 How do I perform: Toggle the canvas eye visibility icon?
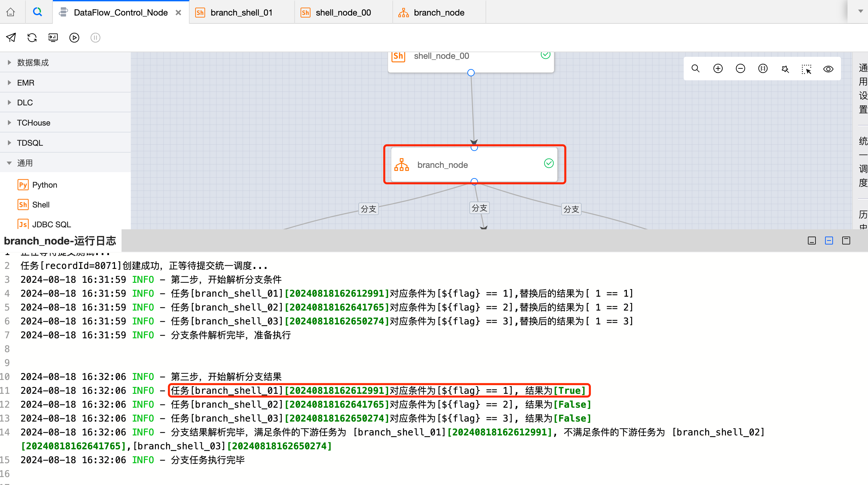(828, 69)
